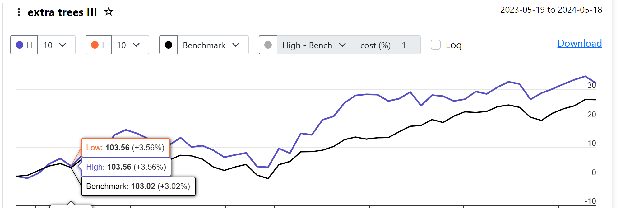Screen dimensions: 644x208
Task: Click the date range 2023-05-19 to 2024-05-18
Action: tap(551, 10)
